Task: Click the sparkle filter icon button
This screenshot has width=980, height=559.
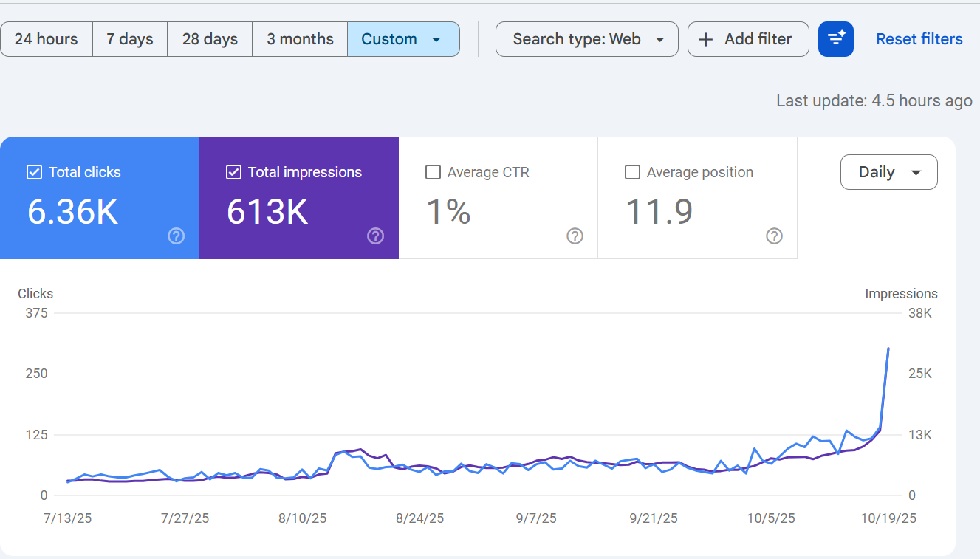Action: click(836, 39)
